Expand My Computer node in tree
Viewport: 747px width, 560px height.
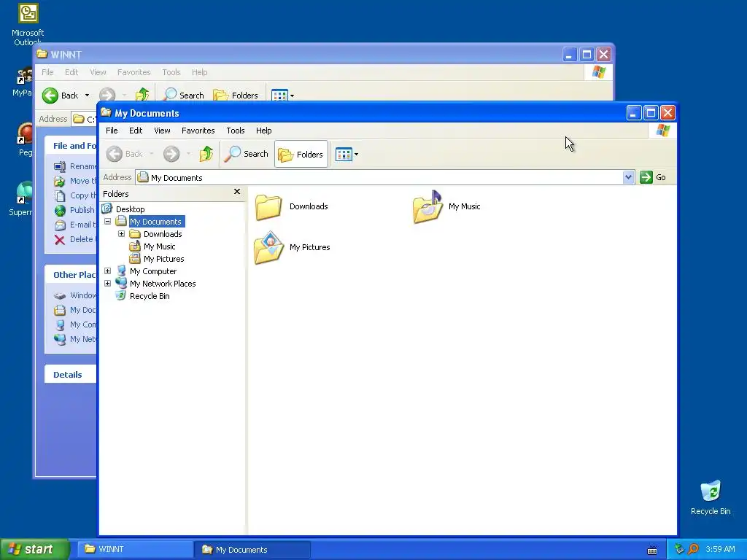(x=108, y=271)
